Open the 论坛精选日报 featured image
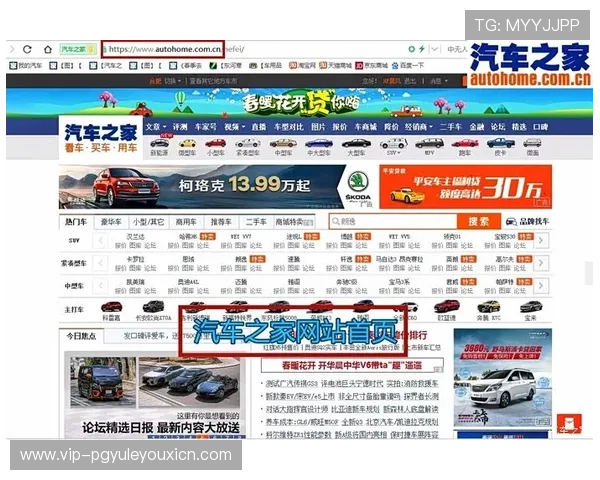Image resolution: width=600 pixels, height=480 pixels. coord(155,394)
